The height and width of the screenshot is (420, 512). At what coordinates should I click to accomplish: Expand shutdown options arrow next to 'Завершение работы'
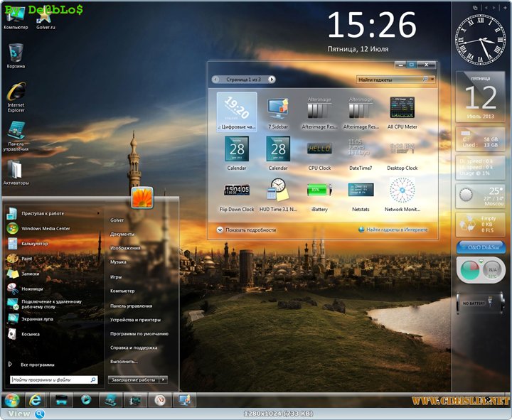coord(164,380)
